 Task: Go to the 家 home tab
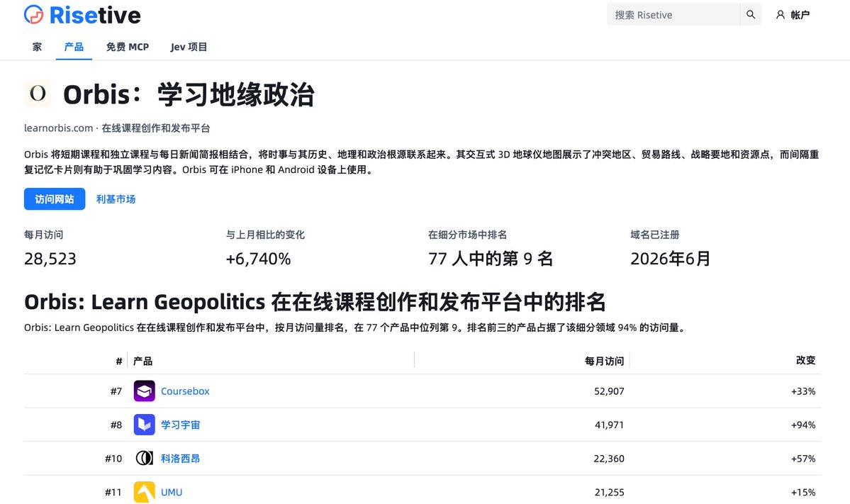pyautogui.click(x=37, y=47)
